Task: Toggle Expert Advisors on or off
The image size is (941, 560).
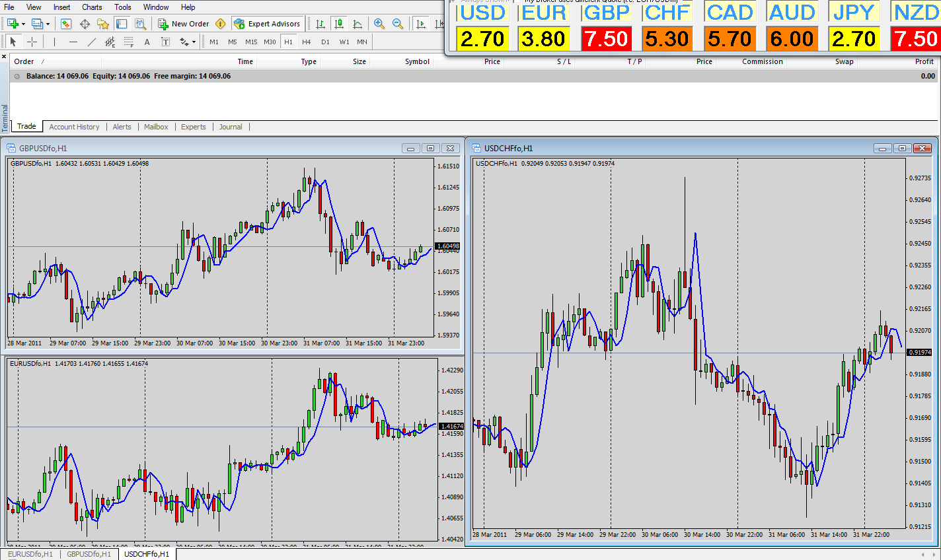Action: click(x=268, y=24)
